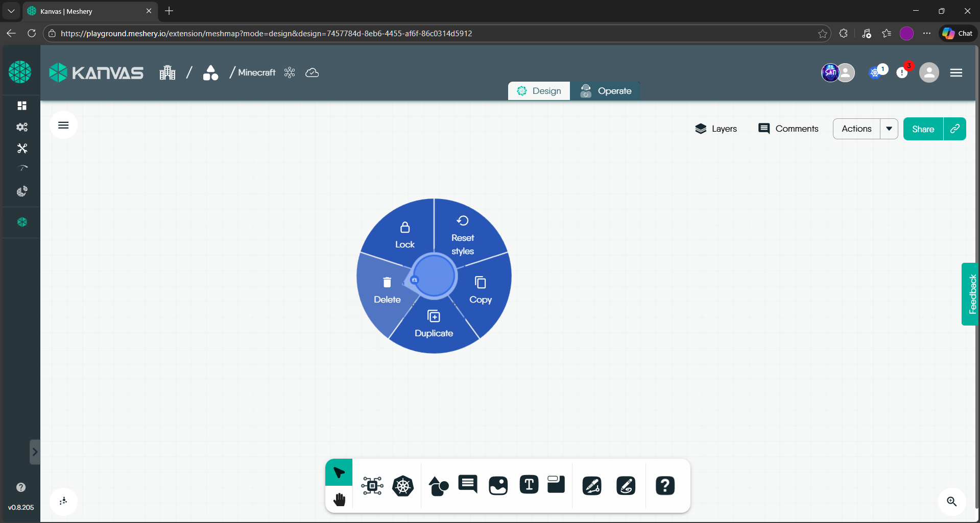The image size is (980, 523).
Task: Open the components chip icon tool
Action: (x=372, y=486)
